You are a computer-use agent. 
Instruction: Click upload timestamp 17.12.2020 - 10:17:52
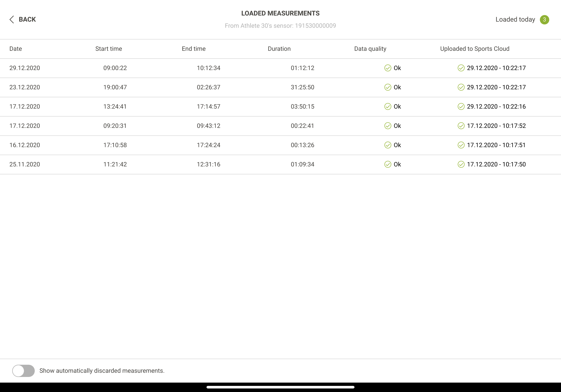tap(496, 126)
